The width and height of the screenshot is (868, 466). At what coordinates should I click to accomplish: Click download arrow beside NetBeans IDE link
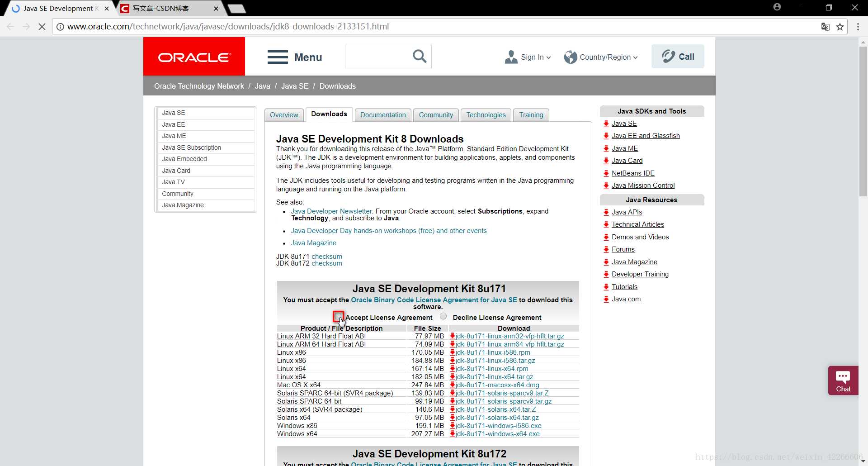click(x=606, y=173)
